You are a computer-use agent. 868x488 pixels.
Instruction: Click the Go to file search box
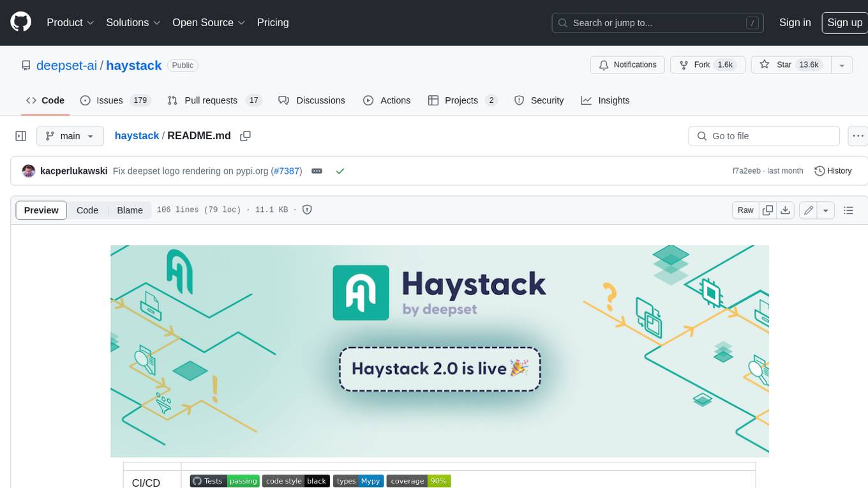pos(764,136)
